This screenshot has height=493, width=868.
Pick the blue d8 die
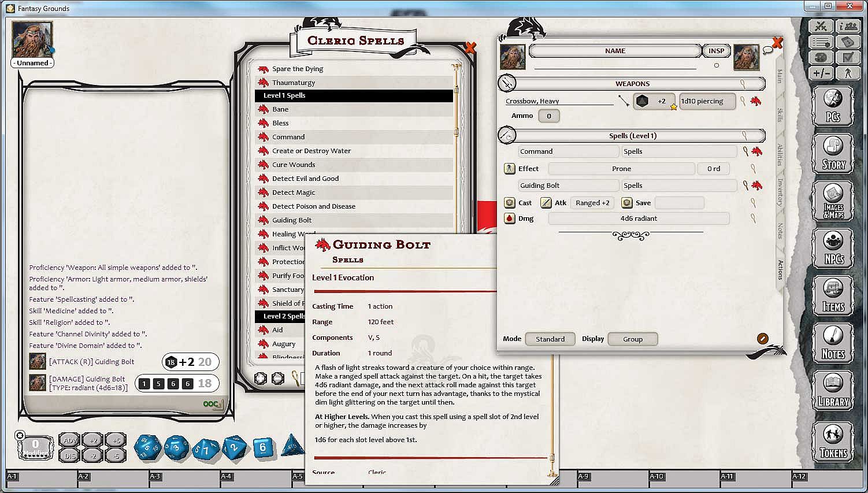[x=234, y=447]
